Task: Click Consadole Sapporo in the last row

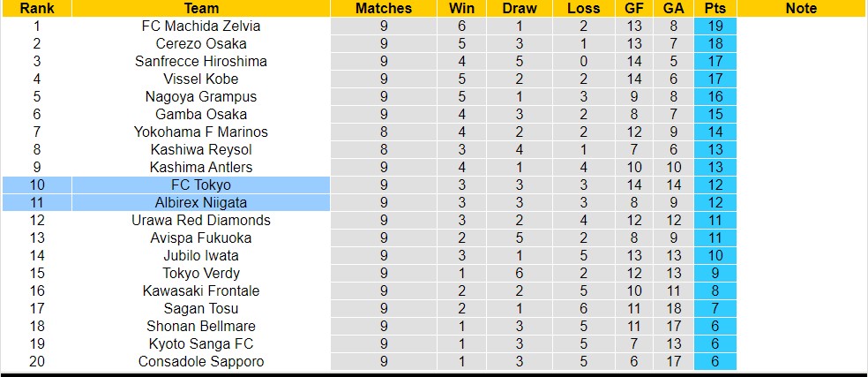Action: (x=201, y=362)
